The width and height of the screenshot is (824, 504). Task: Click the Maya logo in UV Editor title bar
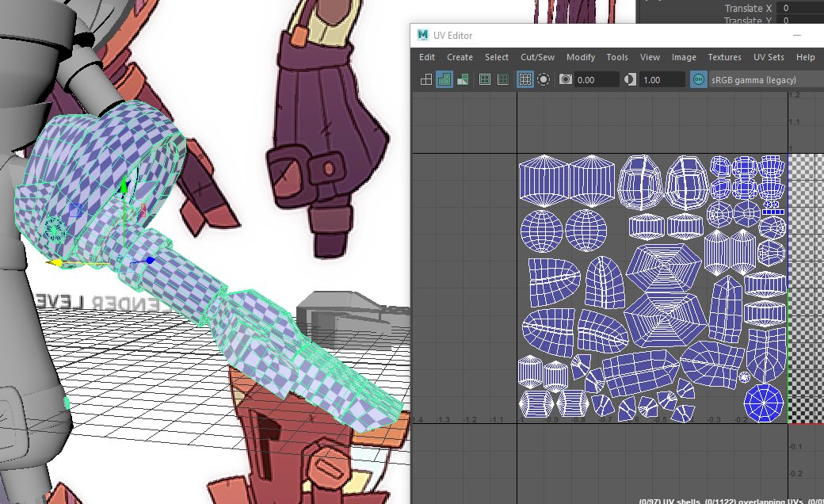coord(422,35)
